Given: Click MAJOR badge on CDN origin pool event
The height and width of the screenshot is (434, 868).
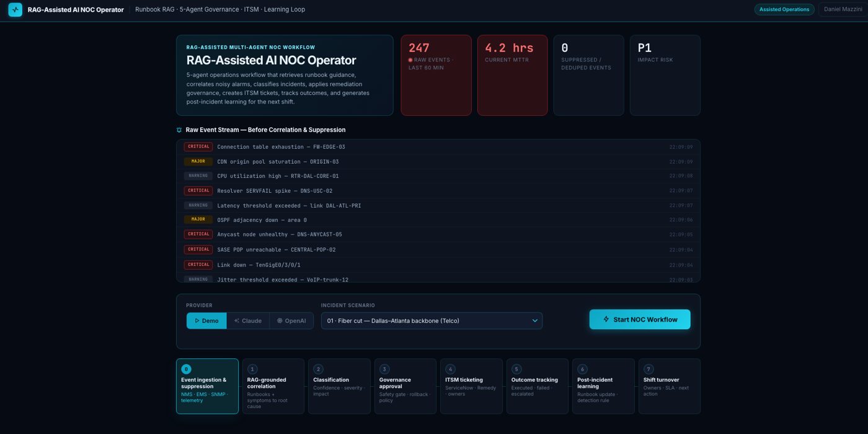Looking at the screenshot, I should pyautogui.click(x=198, y=161).
